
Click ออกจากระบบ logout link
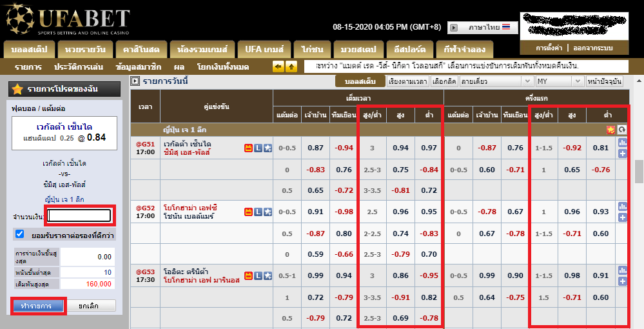coord(593,48)
